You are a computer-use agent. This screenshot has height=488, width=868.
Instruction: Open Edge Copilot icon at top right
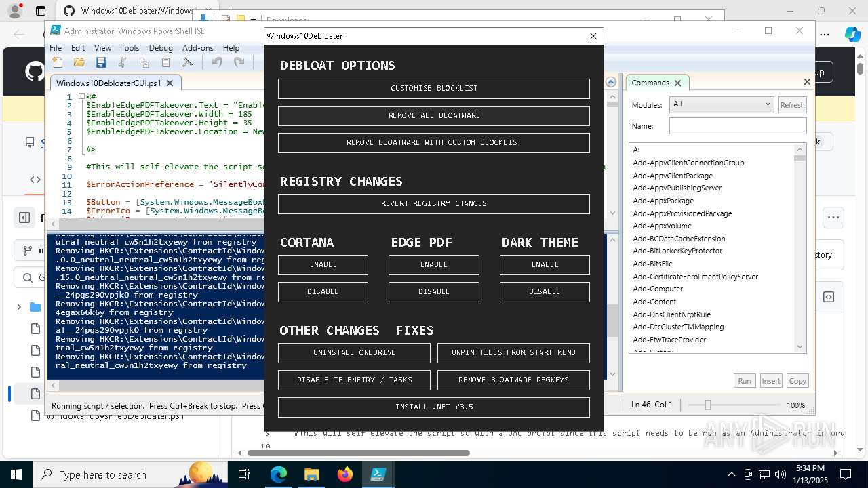pyautogui.click(x=852, y=35)
